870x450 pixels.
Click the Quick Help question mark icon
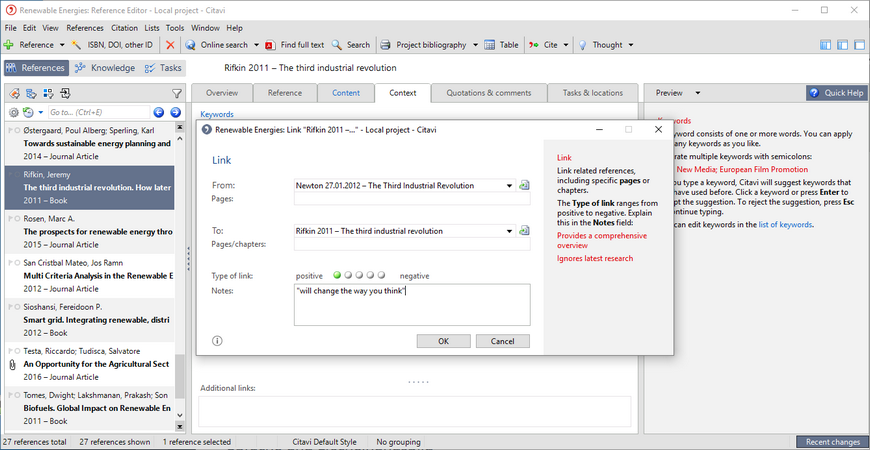pyautogui.click(x=814, y=93)
